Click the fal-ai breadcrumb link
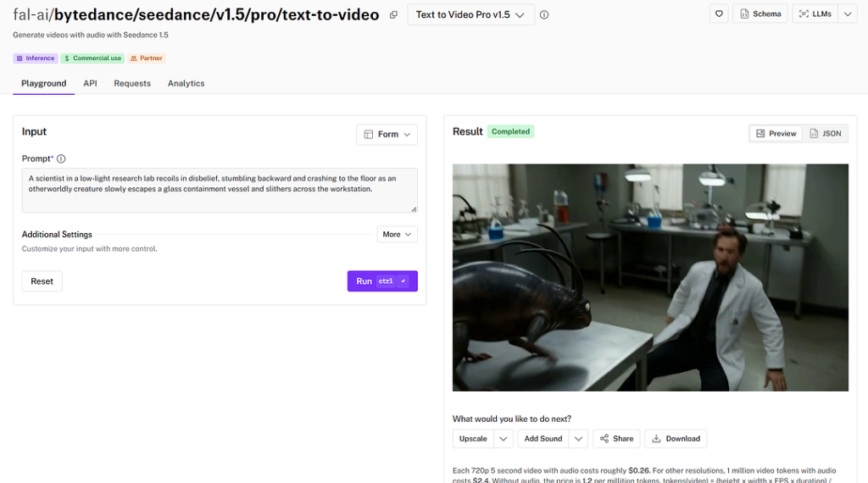This screenshot has width=868, height=483. [x=31, y=14]
